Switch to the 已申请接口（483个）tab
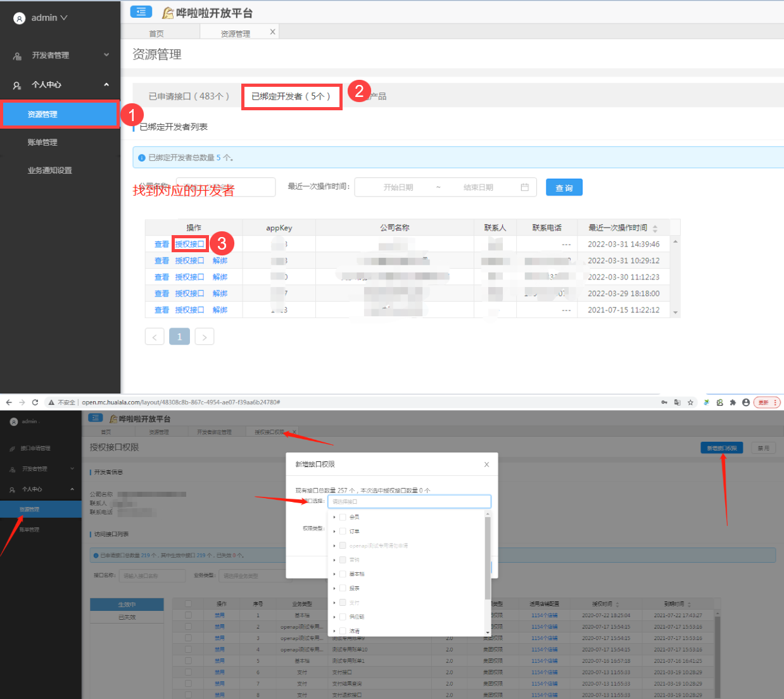784x699 pixels. point(189,96)
